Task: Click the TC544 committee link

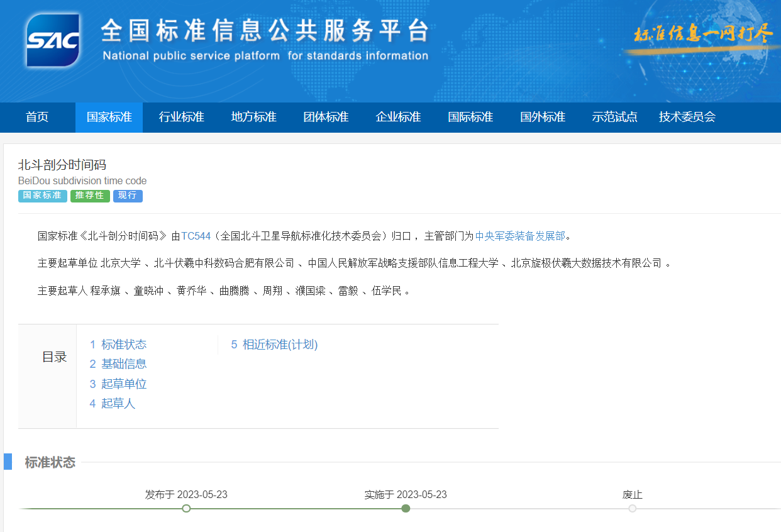Action: tap(196, 236)
